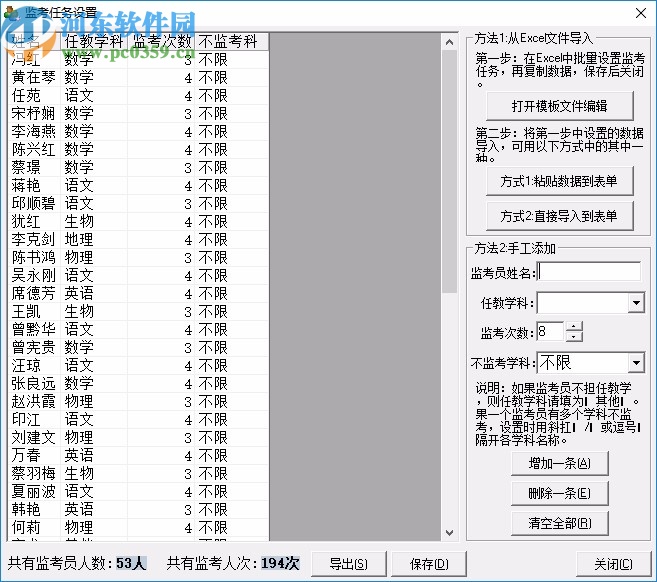Select the row for 曾宪贵

coord(138,348)
